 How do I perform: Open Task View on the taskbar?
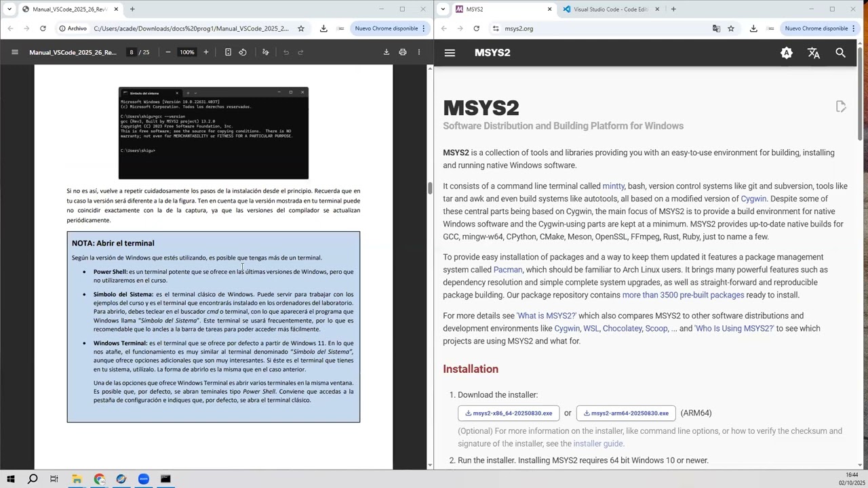(x=54, y=479)
